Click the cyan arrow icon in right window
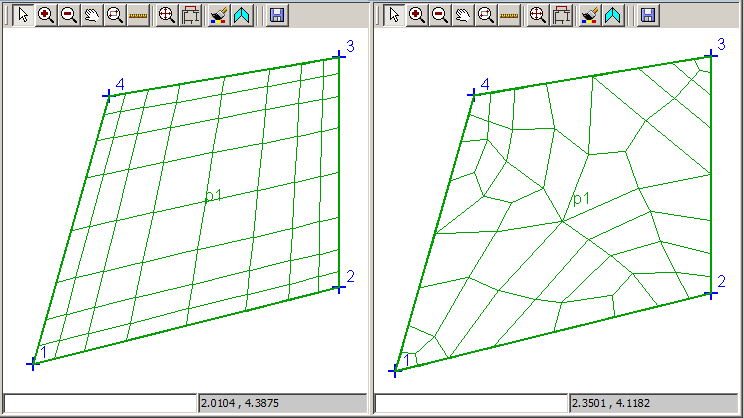The height and width of the screenshot is (418, 744). coord(613,15)
